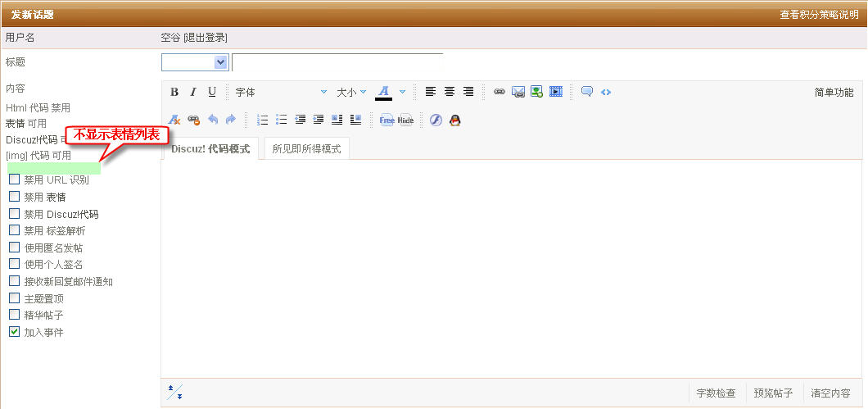Uncheck the 加入事件 checkbox
Screen dimensions: 868x409
tap(15, 332)
